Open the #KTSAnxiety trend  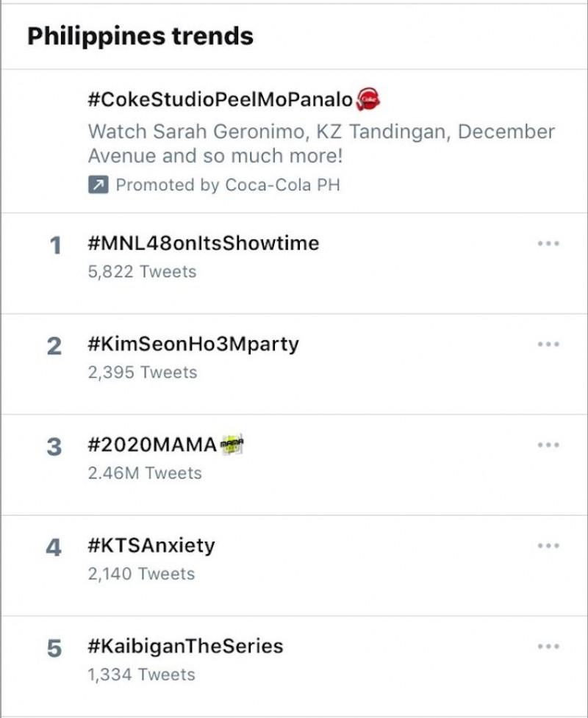(151, 546)
